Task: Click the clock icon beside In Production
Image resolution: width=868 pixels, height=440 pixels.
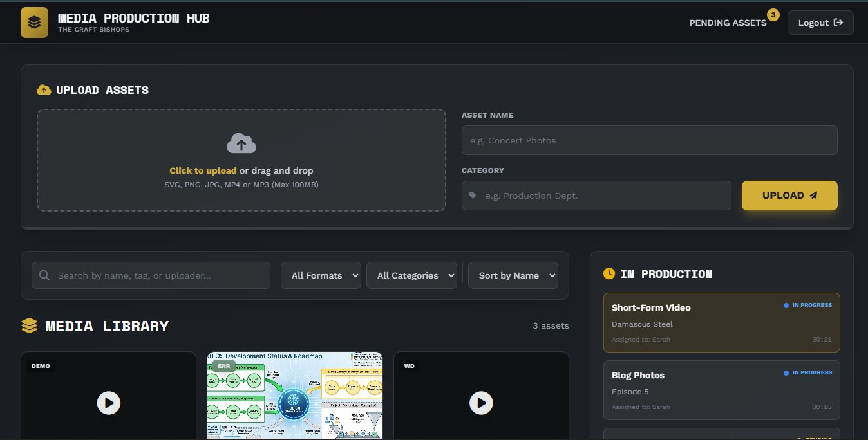Action: point(609,274)
